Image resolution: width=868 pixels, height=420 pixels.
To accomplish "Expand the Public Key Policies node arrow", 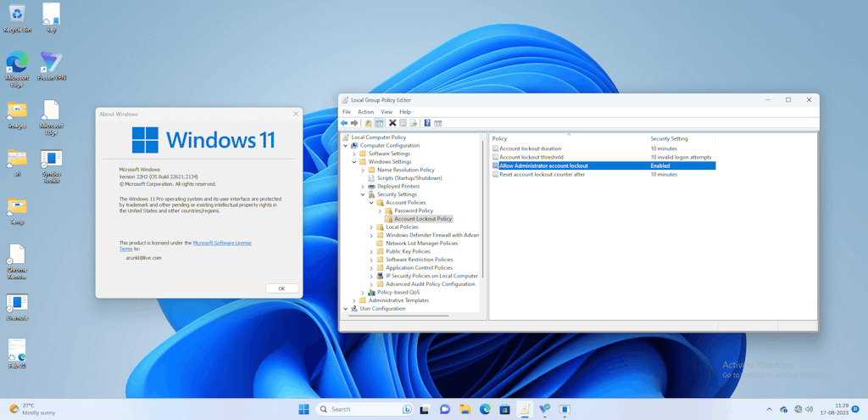I will 371,251.
